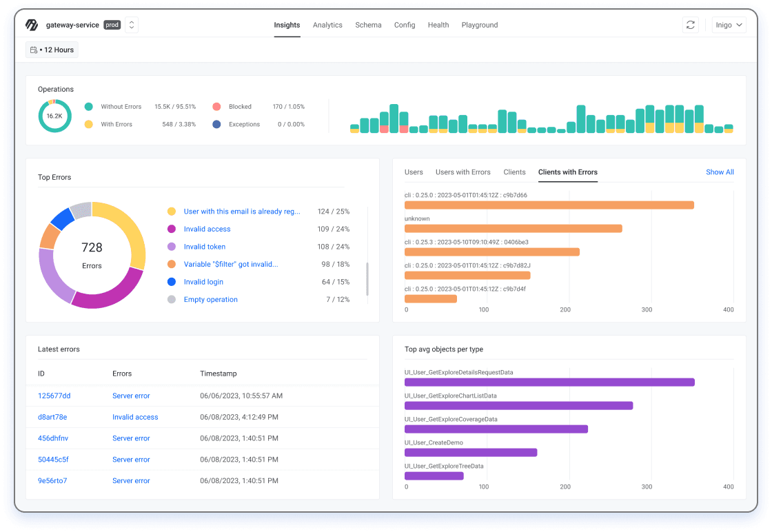Screen dimensions: 772x532
Task: Click the '124 / 25%' error count
Action: coord(334,212)
